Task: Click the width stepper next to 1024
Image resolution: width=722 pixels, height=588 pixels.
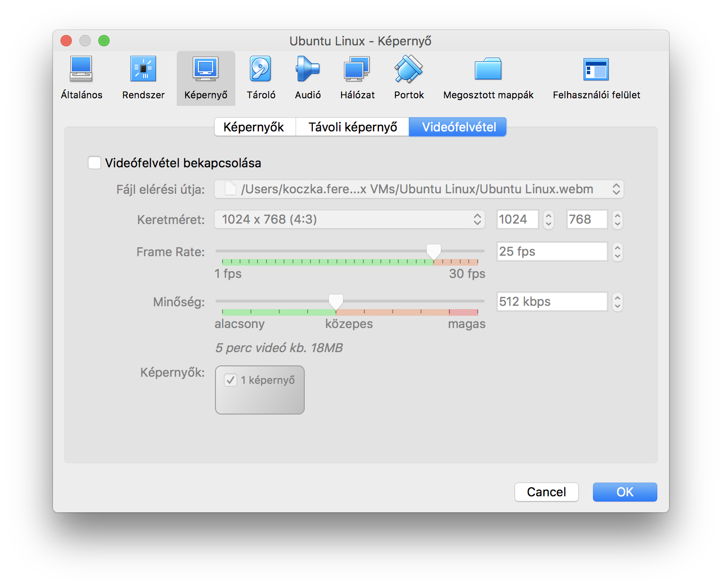Action: (x=549, y=219)
